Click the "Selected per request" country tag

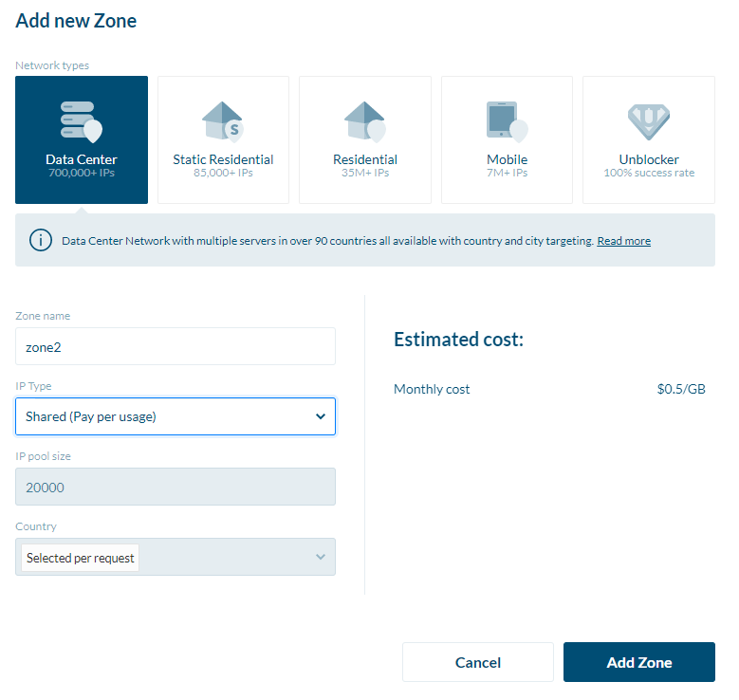(81, 558)
